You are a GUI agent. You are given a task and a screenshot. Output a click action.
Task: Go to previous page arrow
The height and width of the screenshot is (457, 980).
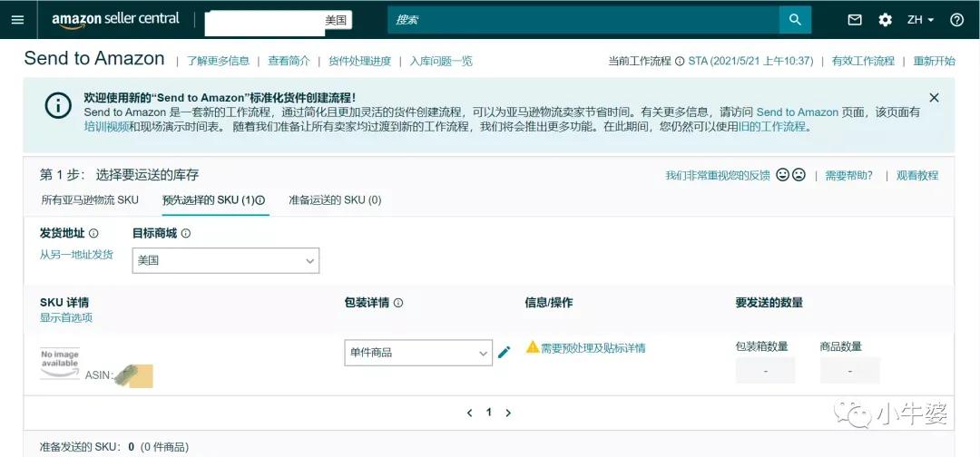(469, 413)
